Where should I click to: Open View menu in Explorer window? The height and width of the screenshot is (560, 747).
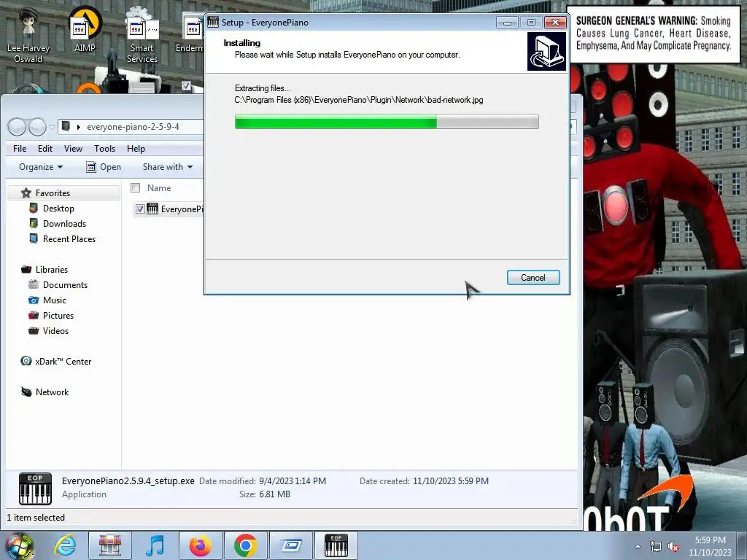[x=74, y=149]
